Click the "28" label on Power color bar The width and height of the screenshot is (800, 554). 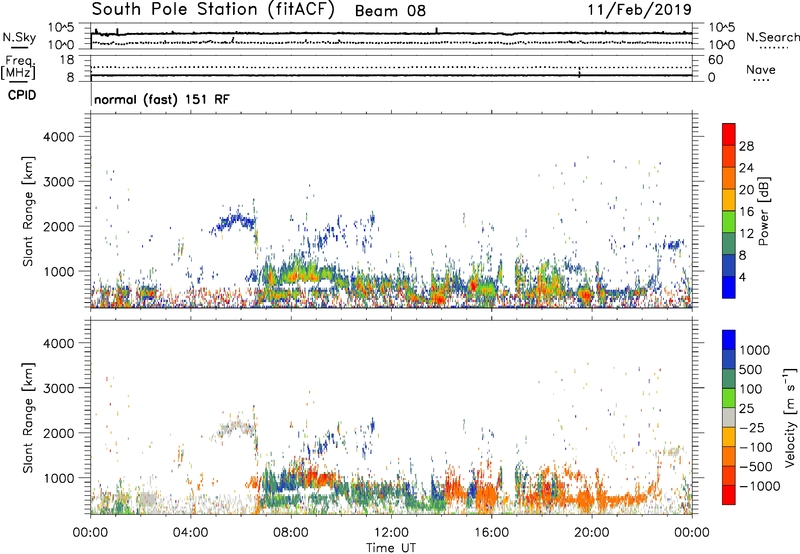[746, 146]
